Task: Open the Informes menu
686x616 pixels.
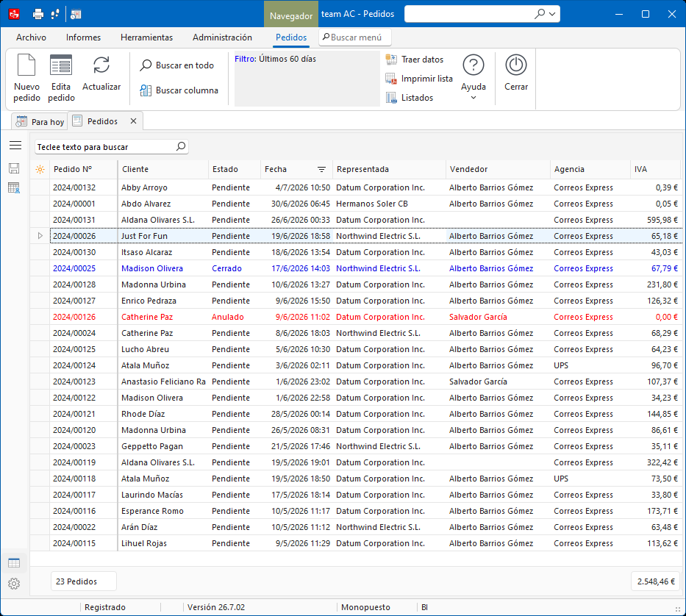Action: point(83,37)
